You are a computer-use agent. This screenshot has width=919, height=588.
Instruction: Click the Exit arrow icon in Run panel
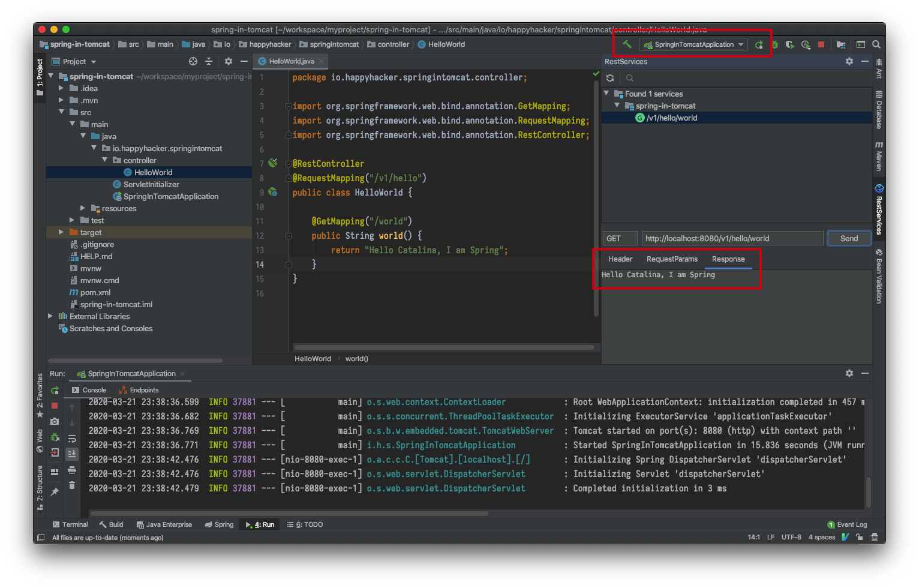(55, 453)
